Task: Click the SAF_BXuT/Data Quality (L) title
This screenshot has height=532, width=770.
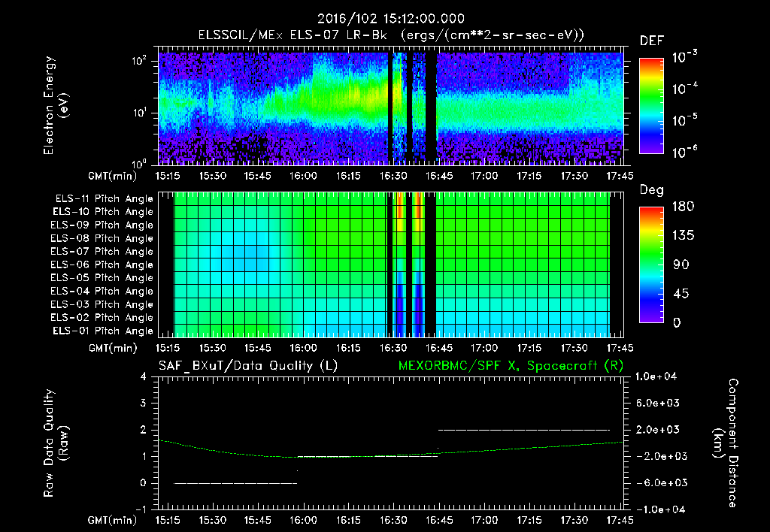Action: [x=248, y=366]
